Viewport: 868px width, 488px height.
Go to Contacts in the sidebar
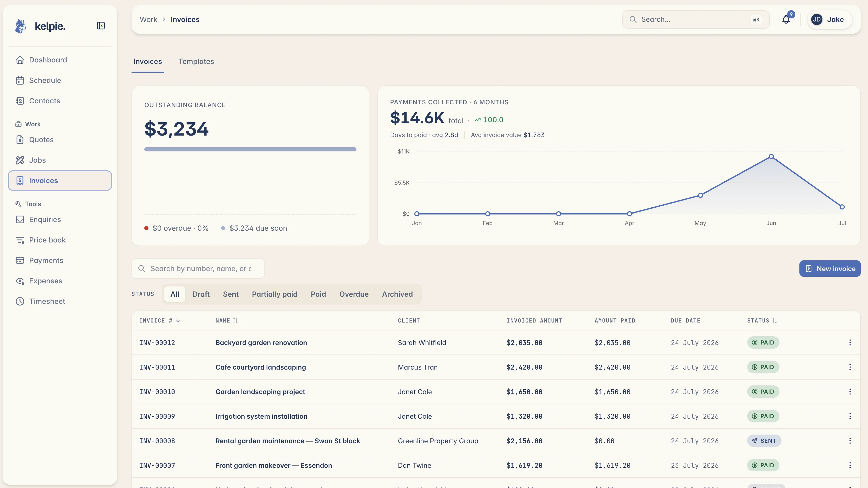[60, 101]
